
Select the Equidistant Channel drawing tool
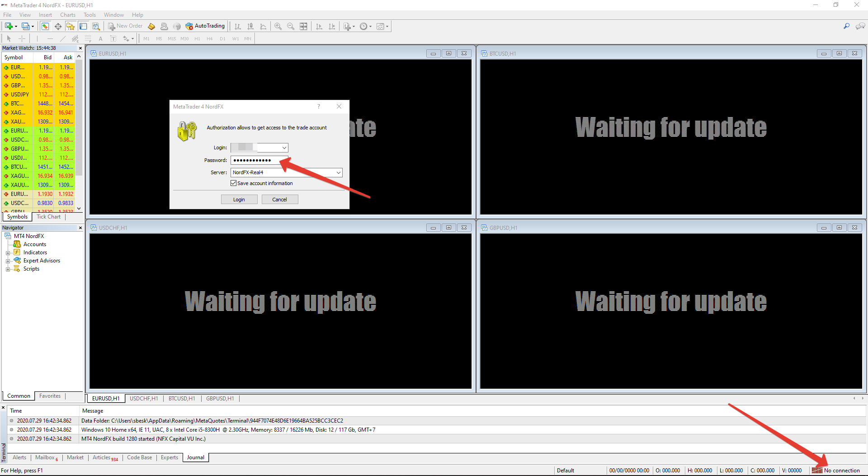(75, 38)
